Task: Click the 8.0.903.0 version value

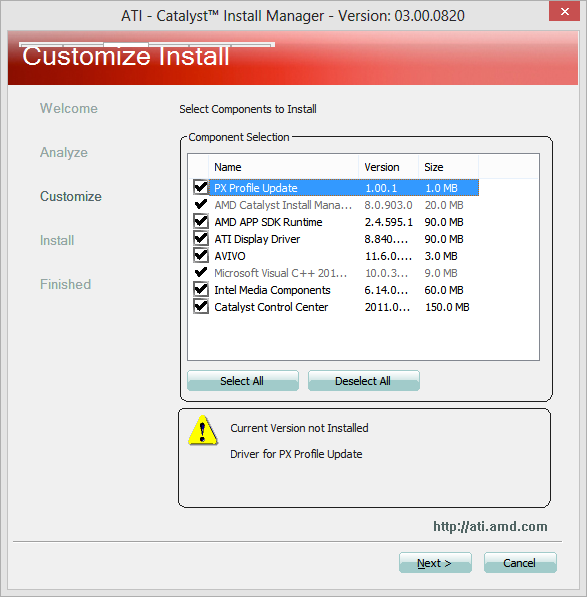Action: coord(388,205)
